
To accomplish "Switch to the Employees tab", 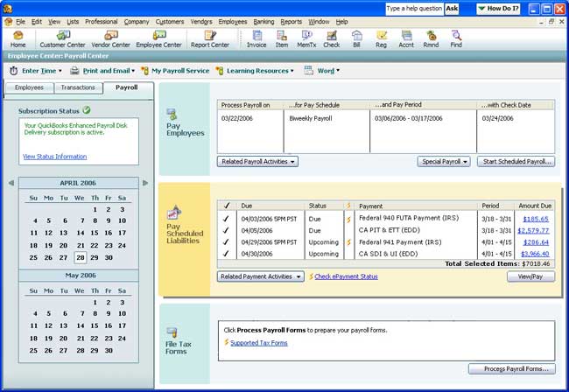I will (x=29, y=87).
